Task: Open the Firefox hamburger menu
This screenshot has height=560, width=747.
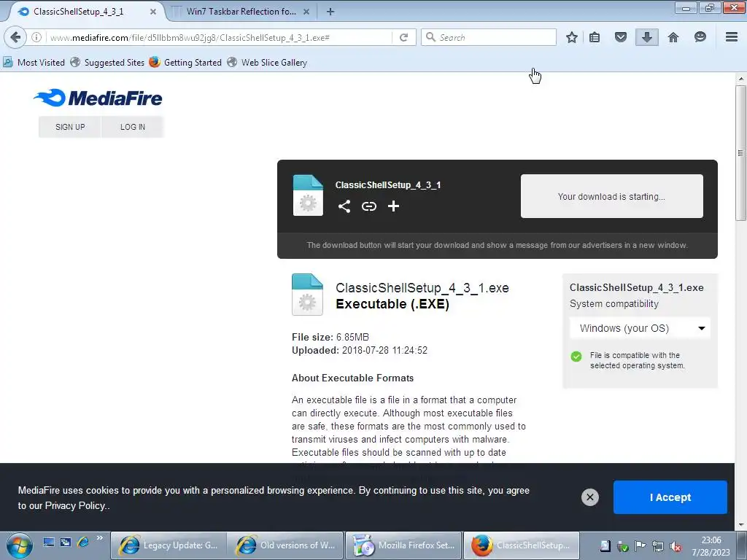Action: 732,37
